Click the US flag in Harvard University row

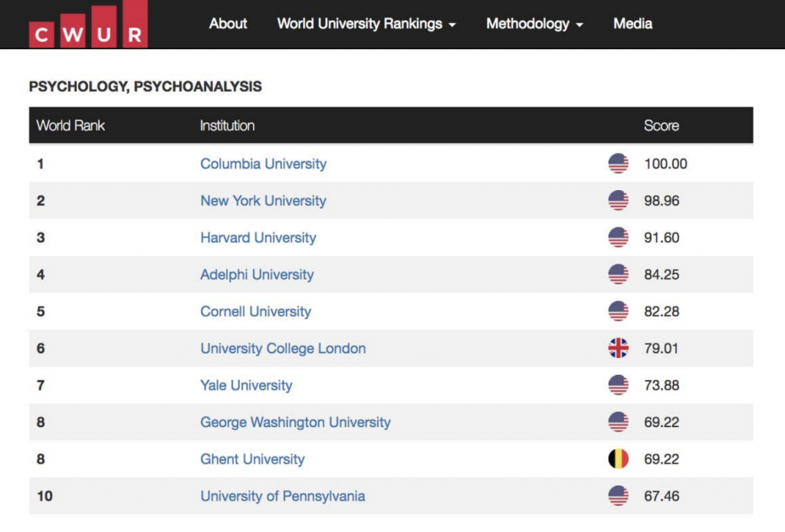tap(619, 238)
